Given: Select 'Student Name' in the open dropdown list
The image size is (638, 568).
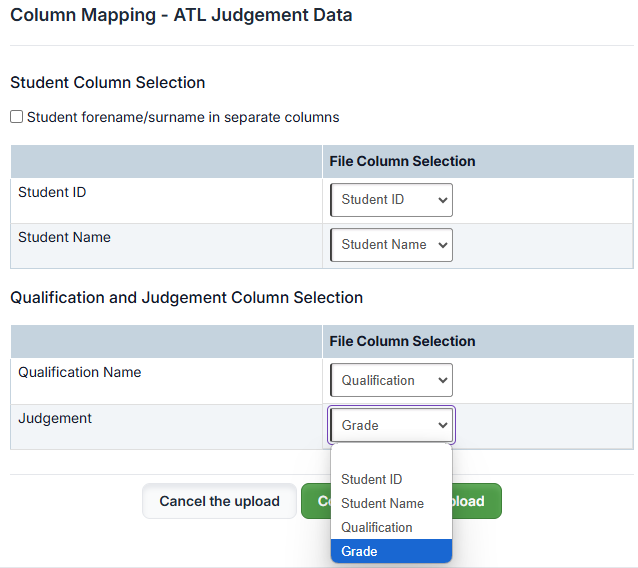Looking at the screenshot, I should pos(382,504).
